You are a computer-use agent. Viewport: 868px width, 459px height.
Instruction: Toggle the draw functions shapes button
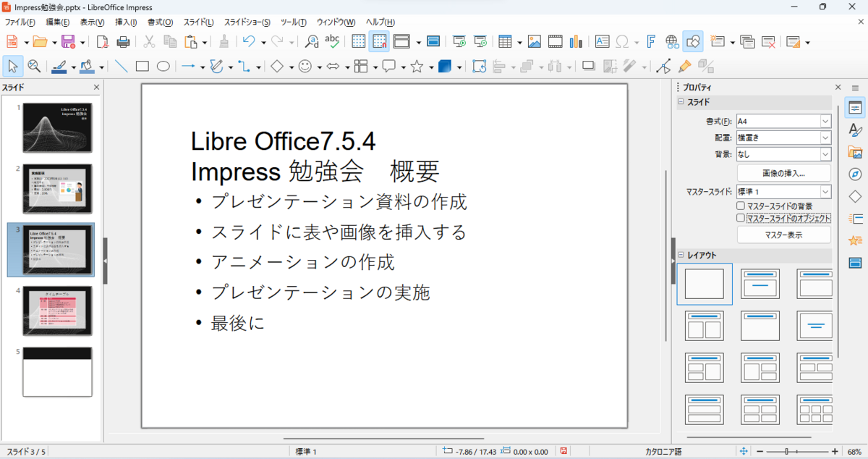(693, 41)
